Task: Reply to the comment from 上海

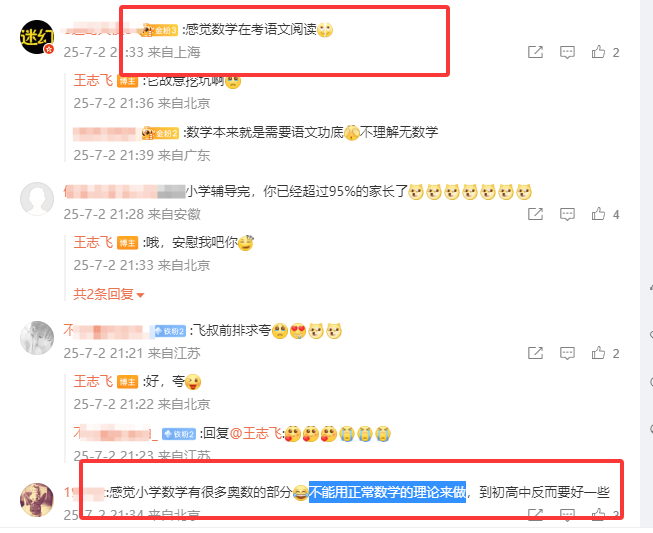Action: point(567,52)
